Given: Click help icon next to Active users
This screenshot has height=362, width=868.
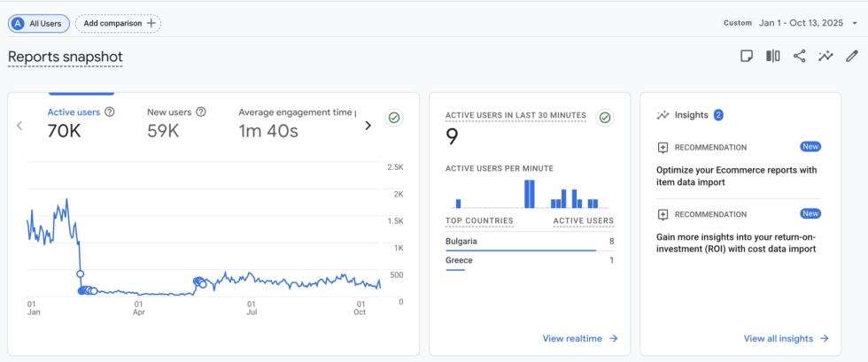Looking at the screenshot, I should coord(110,112).
